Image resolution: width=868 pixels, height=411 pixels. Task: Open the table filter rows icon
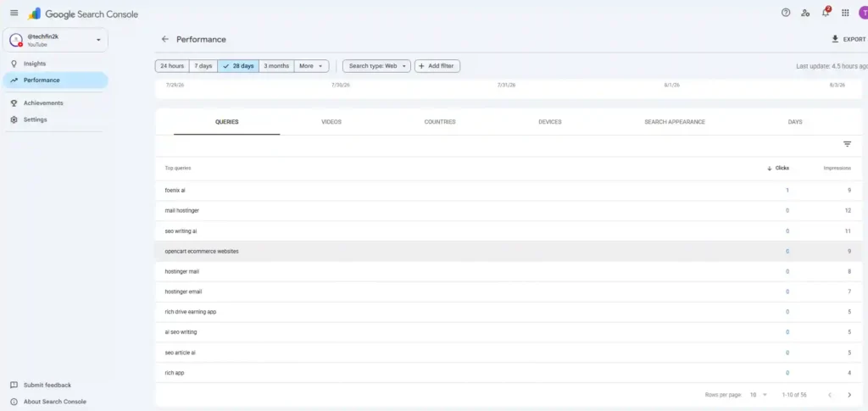point(847,144)
